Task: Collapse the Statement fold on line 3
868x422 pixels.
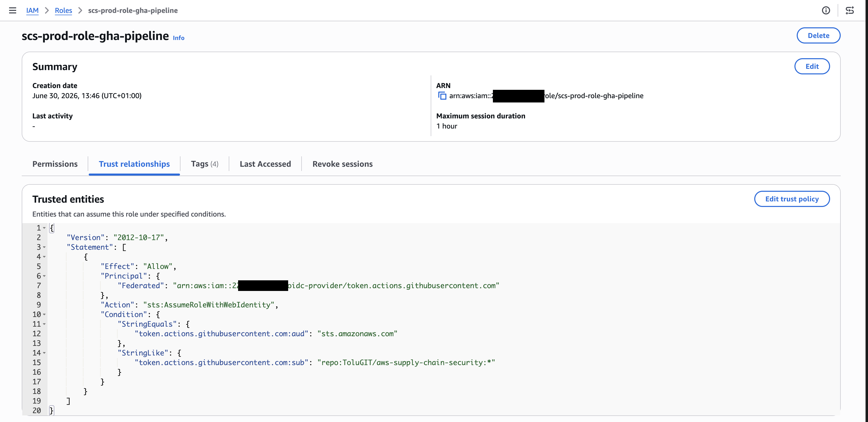Action: [44, 247]
